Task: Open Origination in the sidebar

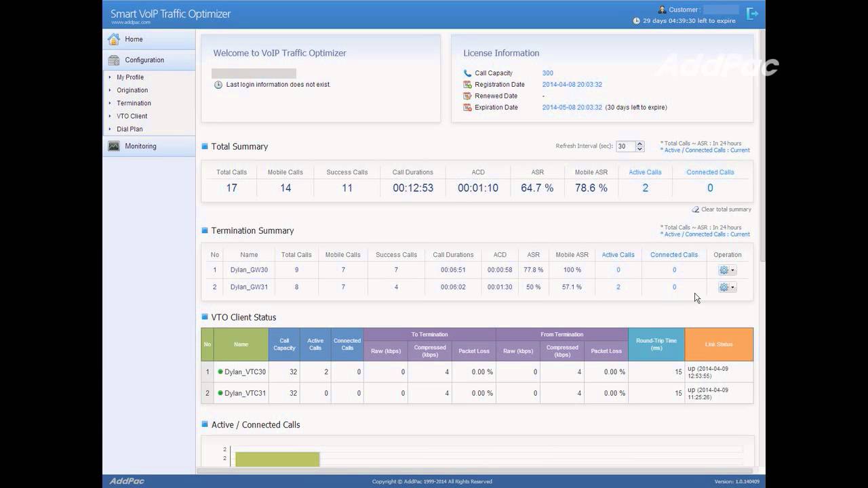Action: point(132,90)
